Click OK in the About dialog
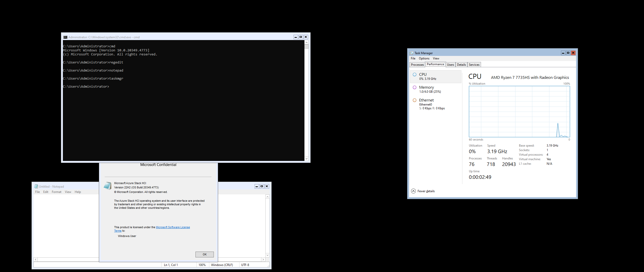Viewport: 644px width, 272px height. pyautogui.click(x=205, y=254)
